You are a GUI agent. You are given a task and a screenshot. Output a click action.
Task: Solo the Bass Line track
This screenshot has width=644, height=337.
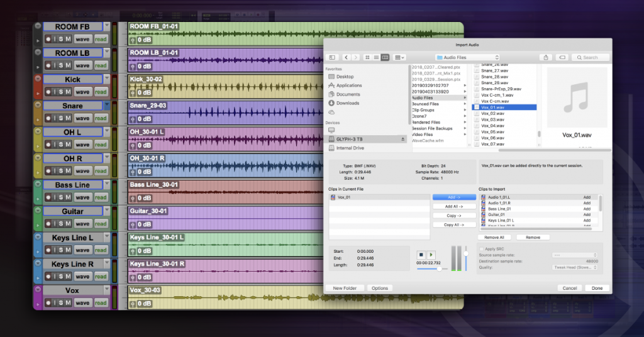point(61,197)
